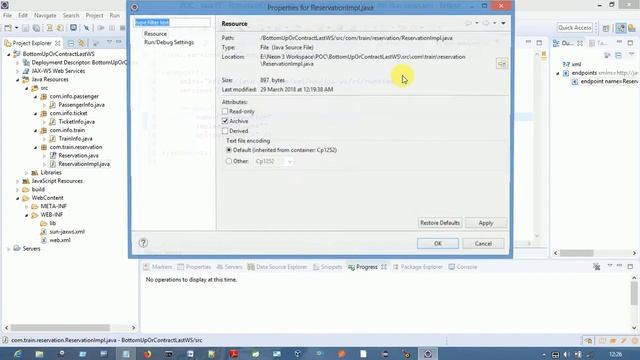Expand the JavaScript Resources node

(x=18, y=181)
